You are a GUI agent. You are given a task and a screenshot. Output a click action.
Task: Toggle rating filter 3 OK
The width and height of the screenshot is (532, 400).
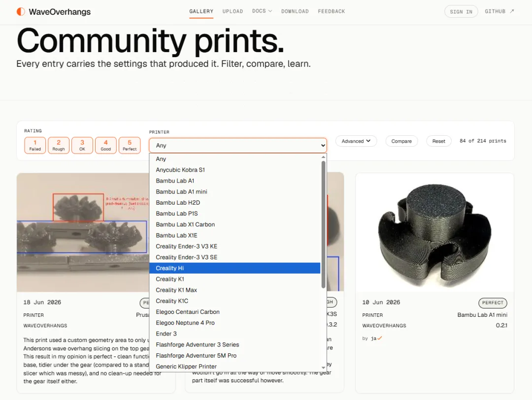click(82, 145)
